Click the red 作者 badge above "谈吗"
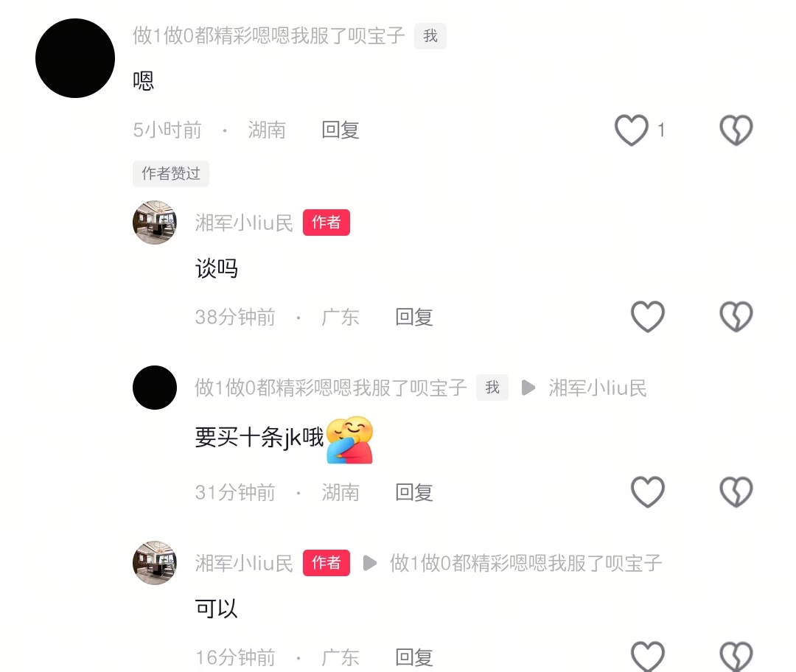The image size is (796, 672). point(327,223)
